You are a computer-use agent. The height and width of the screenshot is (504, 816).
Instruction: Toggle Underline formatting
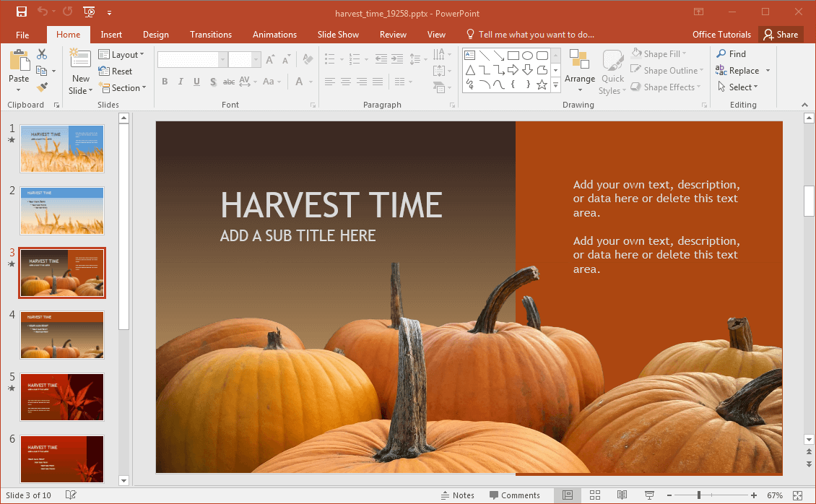[x=196, y=81]
